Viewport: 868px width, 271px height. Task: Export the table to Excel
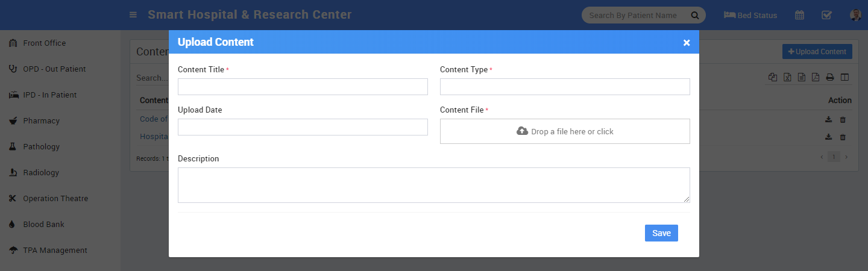pos(787,77)
